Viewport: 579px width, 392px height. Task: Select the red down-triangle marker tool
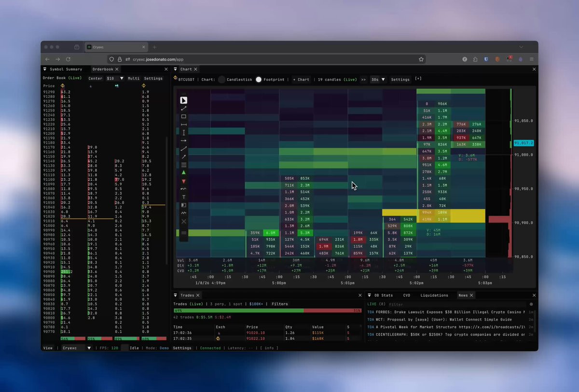[x=184, y=181]
